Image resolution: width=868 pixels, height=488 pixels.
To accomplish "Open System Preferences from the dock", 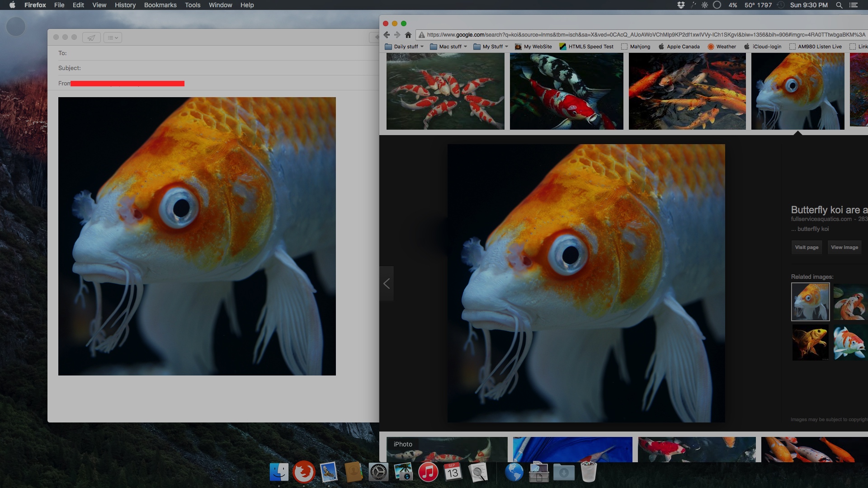I will [x=378, y=472].
